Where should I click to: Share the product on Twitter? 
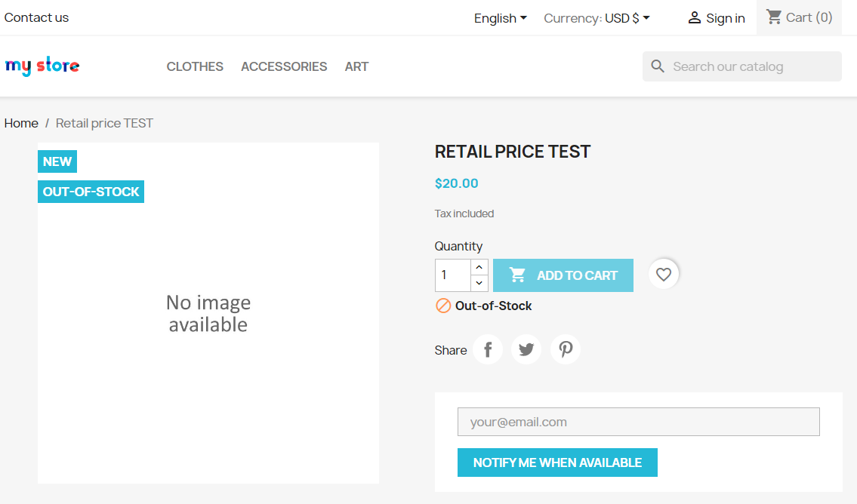point(526,349)
